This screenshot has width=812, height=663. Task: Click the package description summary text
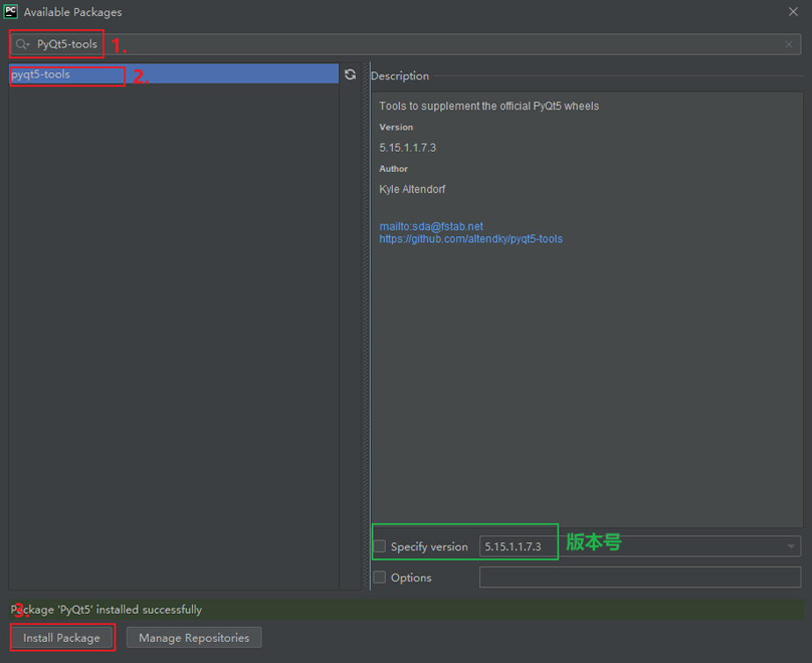488,106
